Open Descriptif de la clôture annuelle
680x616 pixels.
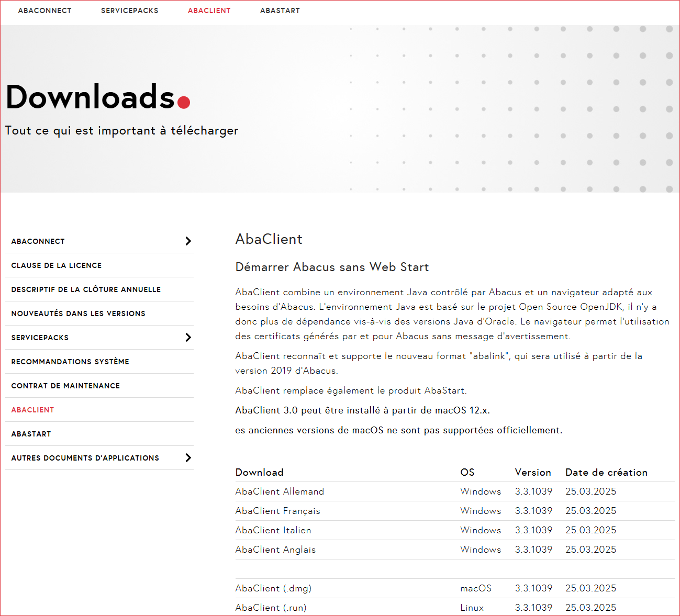[x=86, y=289]
